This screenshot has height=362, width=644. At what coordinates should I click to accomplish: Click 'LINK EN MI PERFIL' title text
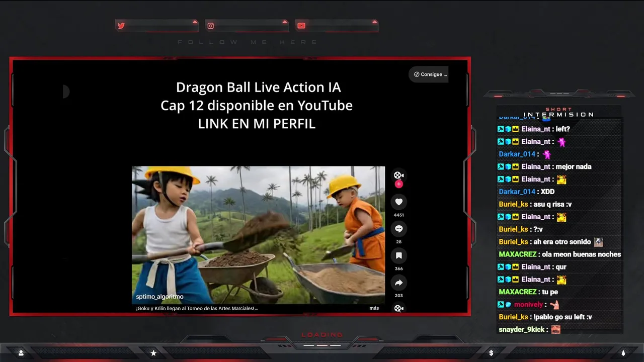click(x=257, y=124)
